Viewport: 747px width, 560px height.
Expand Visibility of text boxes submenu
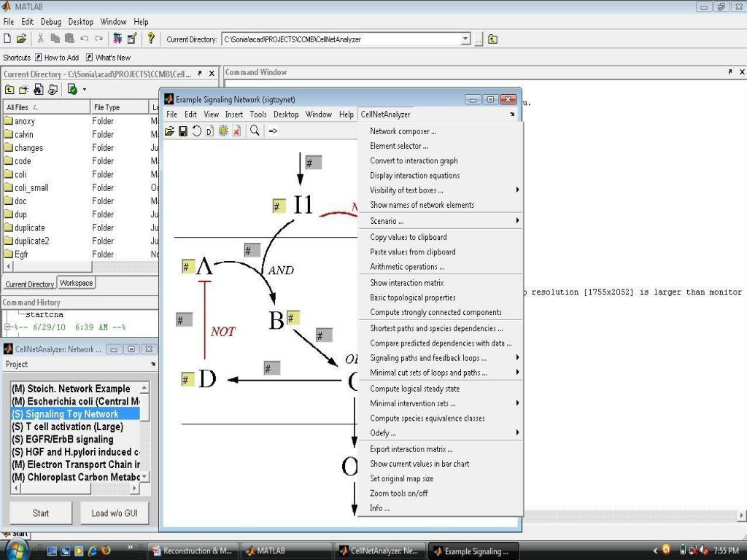(517, 190)
